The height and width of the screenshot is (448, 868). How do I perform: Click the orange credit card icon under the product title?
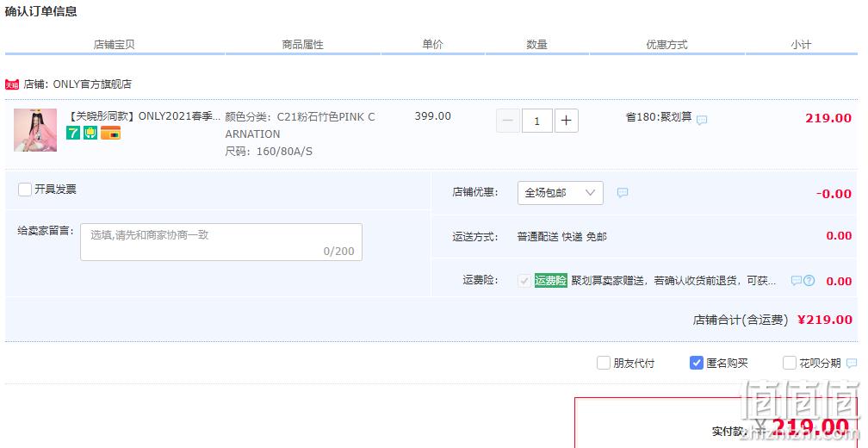[x=111, y=133]
